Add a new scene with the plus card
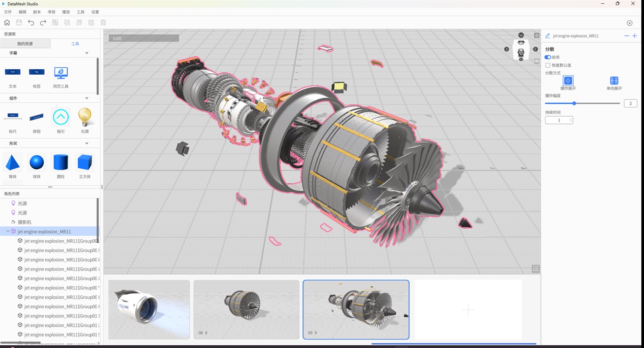This screenshot has height=348, width=644. click(468, 309)
